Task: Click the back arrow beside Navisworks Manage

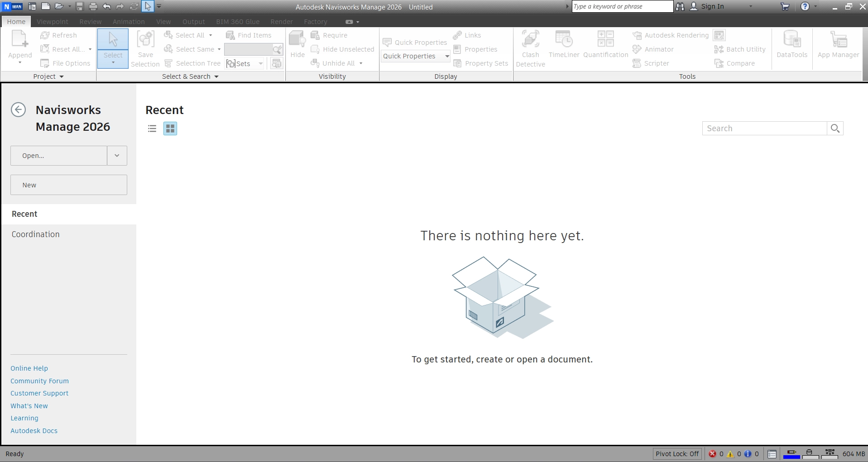Action: coord(18,110)
